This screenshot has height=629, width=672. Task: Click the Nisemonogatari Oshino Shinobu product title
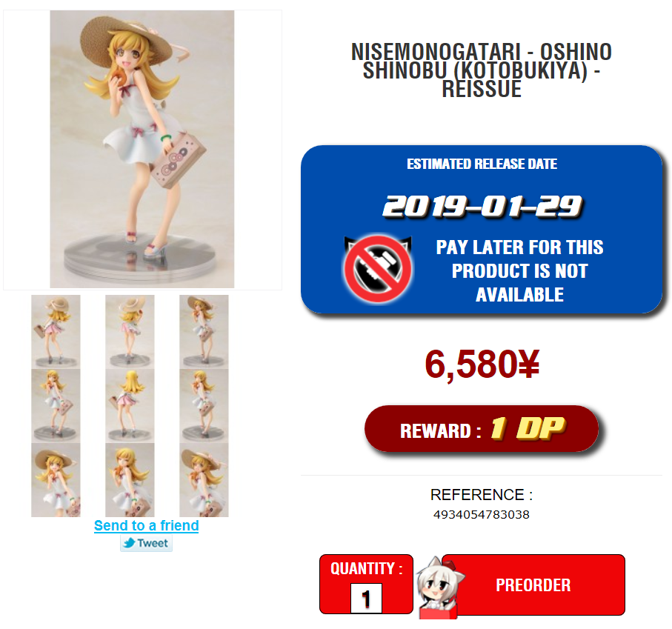(482, 70)
